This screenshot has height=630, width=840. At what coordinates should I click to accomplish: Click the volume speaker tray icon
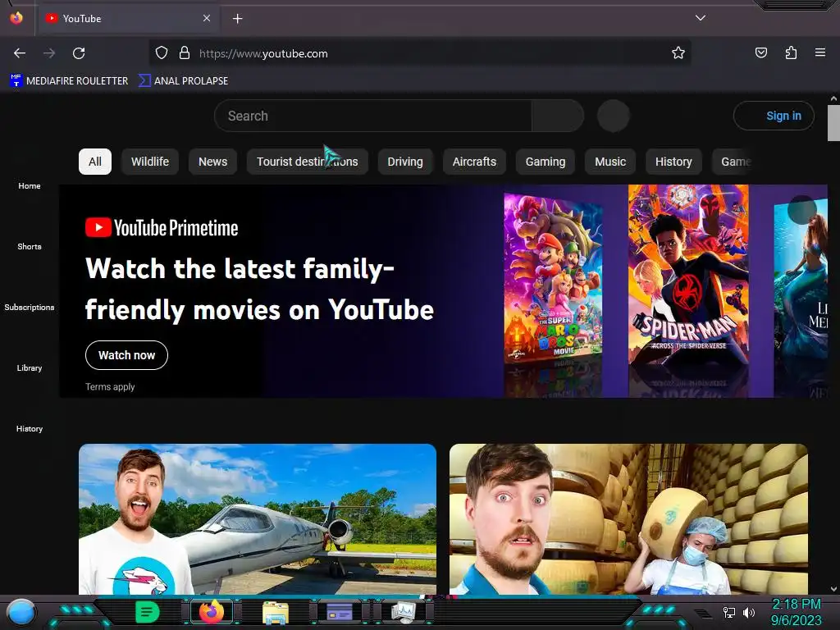(748, 612)
